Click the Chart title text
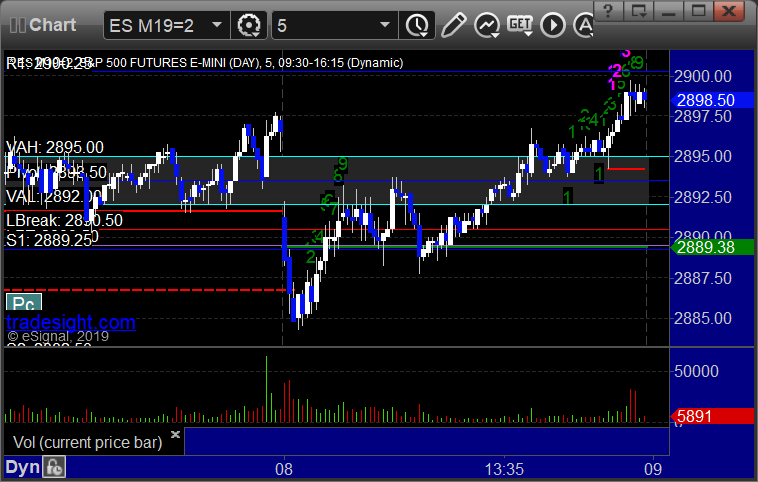This screenshot has width=758, height=482. pos(53,25)
